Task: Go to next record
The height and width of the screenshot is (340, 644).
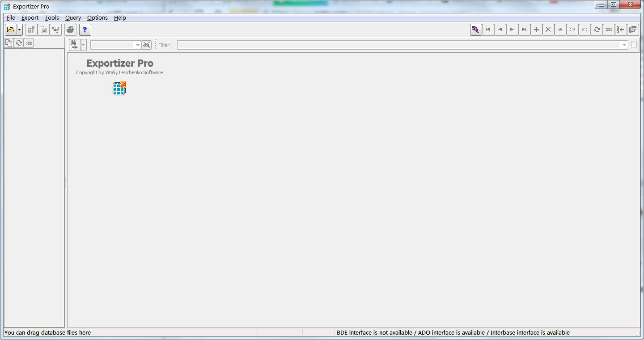Action: 512,30
